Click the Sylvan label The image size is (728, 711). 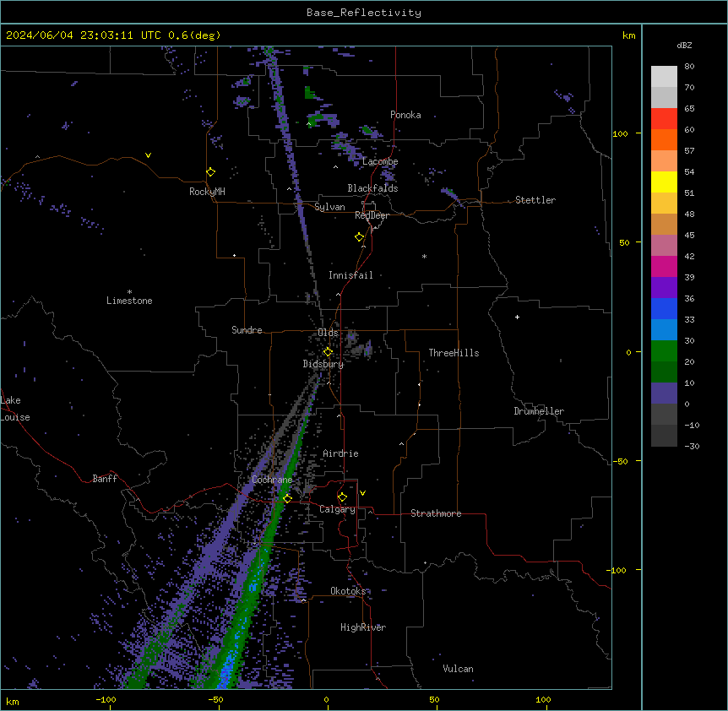(329, 207)
